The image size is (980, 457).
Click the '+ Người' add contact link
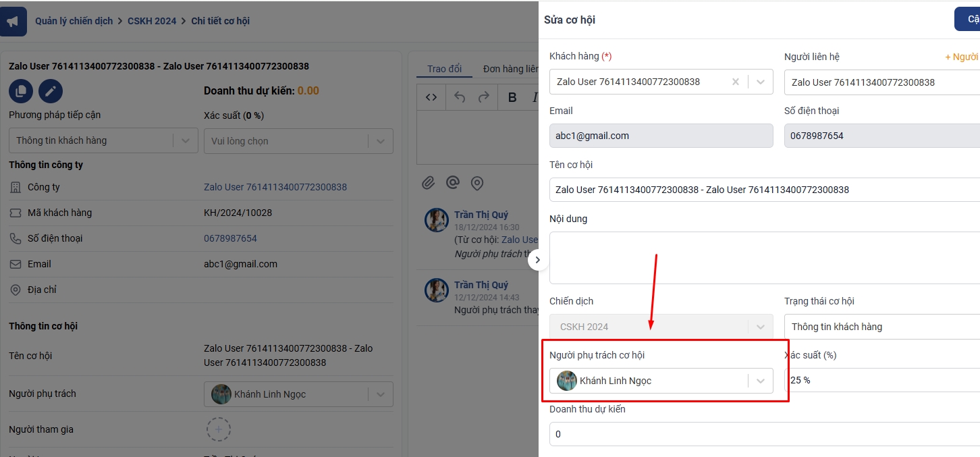(x=962, y=57)
